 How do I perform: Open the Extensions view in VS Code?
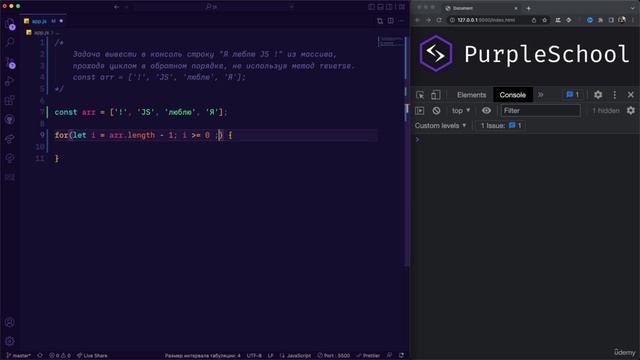tap(10, 100)
